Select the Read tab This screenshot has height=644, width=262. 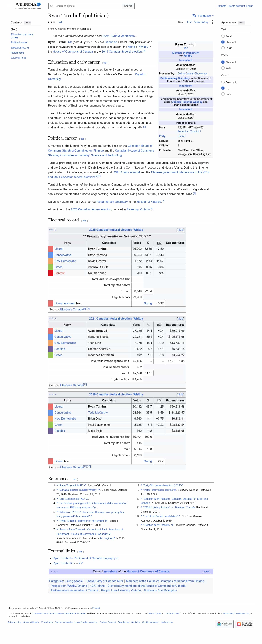click(181, 22)
